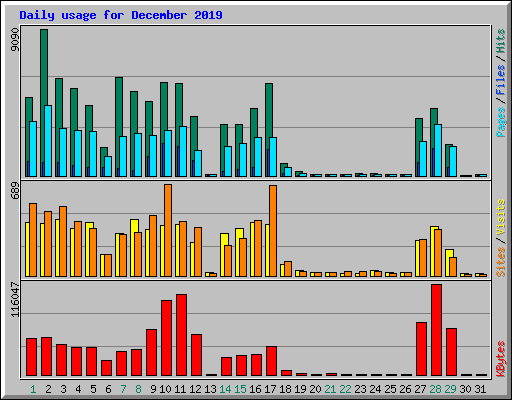Click the cyan Pages bar for day 29

[x=453, y=161]
